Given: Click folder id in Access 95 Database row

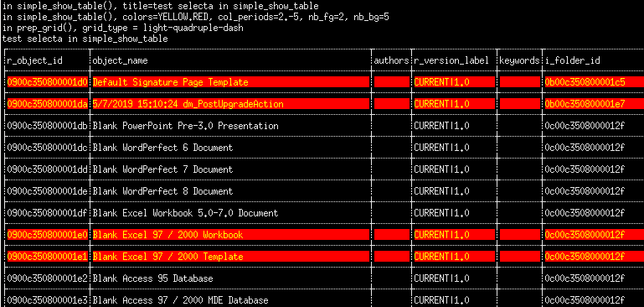Looking at the screenshot, I should pos(585,278).
